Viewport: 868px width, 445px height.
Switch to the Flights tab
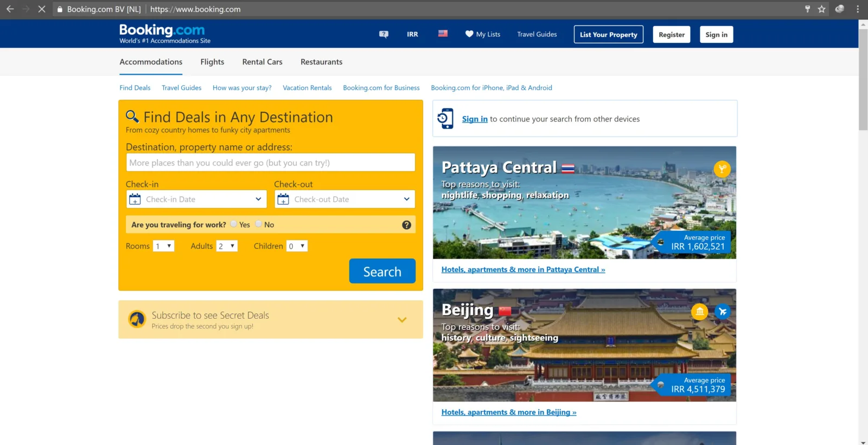(x=212, y=62)
